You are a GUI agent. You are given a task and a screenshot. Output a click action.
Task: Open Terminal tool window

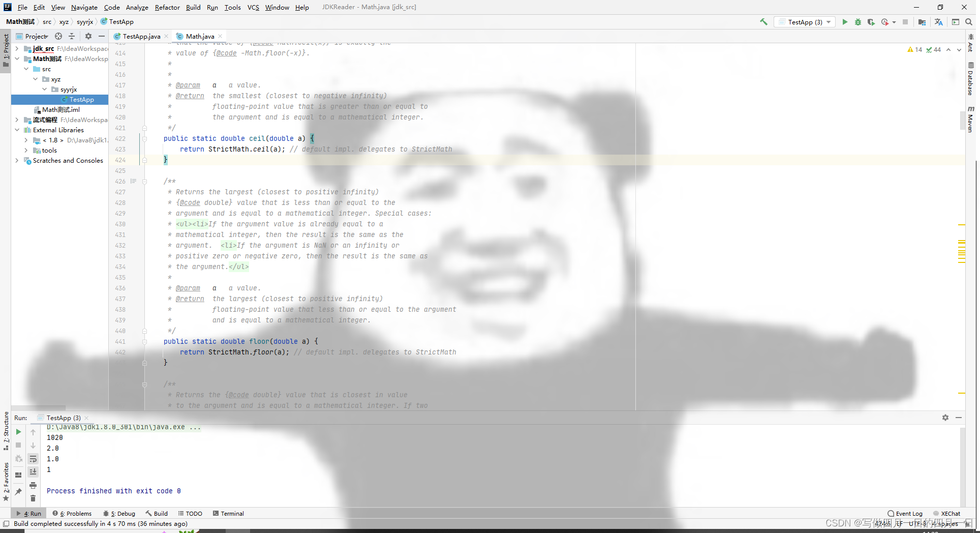(x=228, y=514)
